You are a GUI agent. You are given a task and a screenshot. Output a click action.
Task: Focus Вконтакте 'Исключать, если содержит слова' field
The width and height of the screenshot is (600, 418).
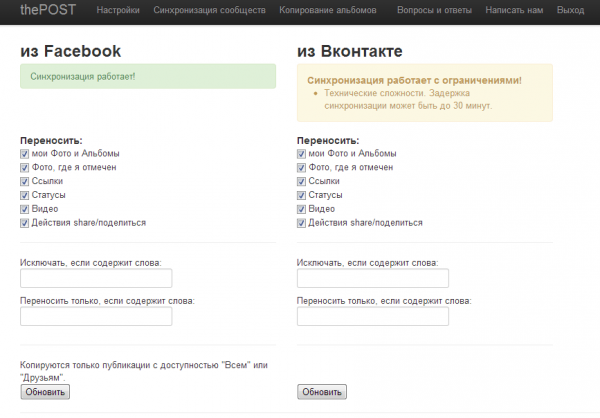tap(373, 278)
